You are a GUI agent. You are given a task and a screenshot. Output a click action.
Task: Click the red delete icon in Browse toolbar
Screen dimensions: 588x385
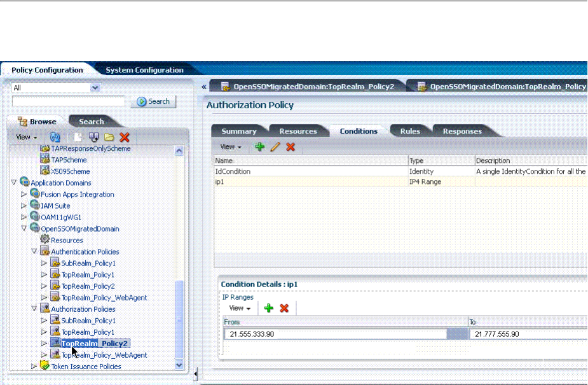(125, 137)
